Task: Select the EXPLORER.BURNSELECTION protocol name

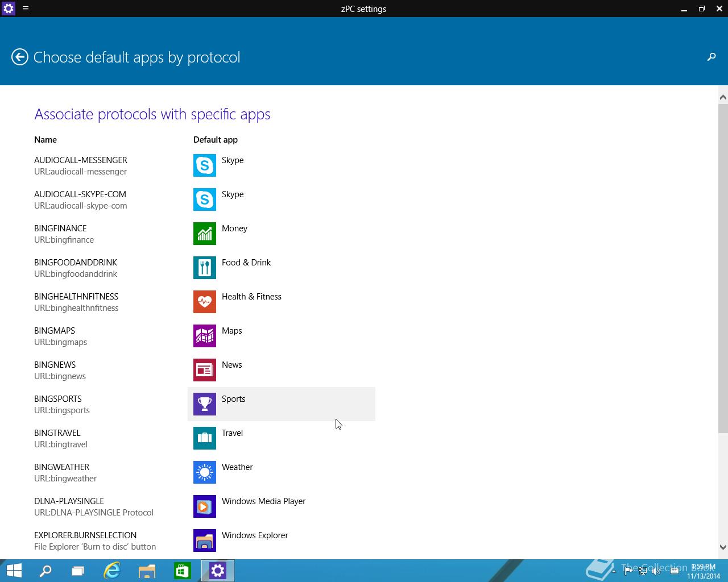Action: (85, 535)
